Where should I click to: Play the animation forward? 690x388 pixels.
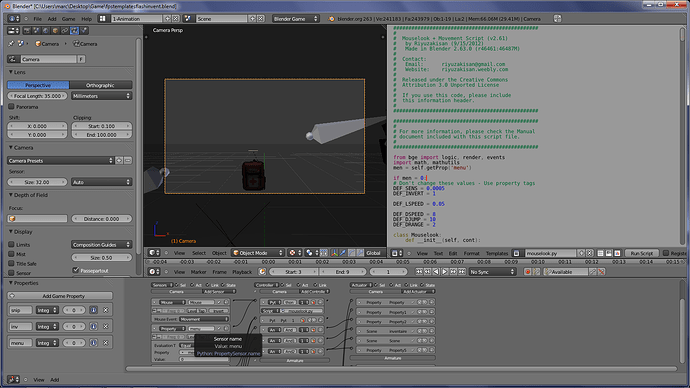[x=444, y=272]
